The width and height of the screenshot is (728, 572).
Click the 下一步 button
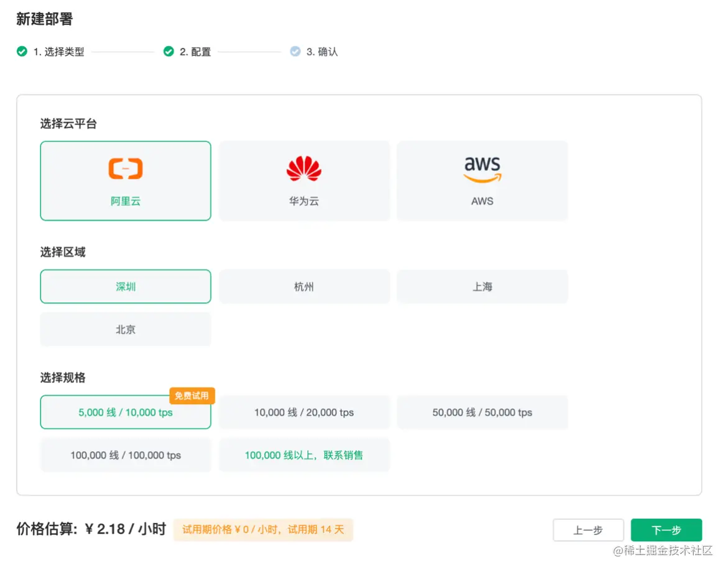coord(666,530)
